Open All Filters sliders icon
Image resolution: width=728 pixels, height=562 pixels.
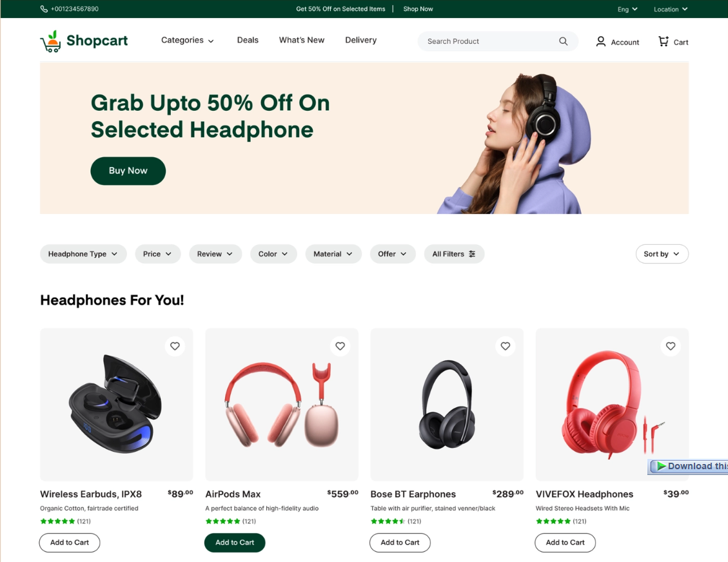click(472, 254)
